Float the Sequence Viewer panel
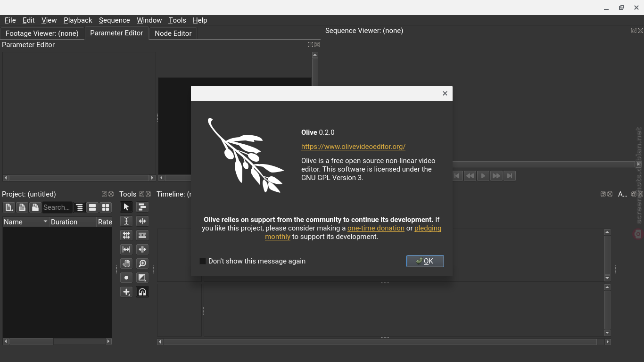 click(x=634, y=31)
